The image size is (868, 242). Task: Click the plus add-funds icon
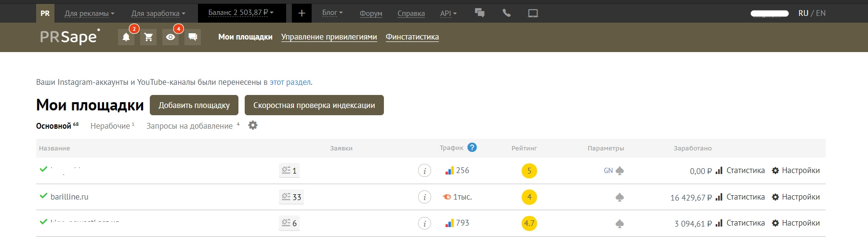tap(302, 13)
